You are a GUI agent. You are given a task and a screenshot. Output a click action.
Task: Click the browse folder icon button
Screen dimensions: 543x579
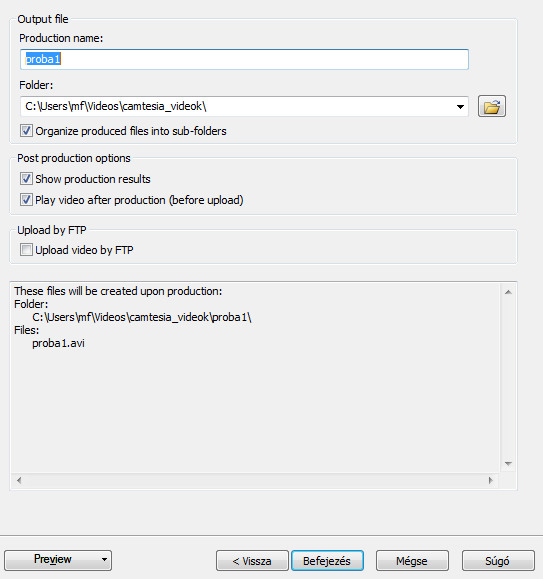pos(492,106)
